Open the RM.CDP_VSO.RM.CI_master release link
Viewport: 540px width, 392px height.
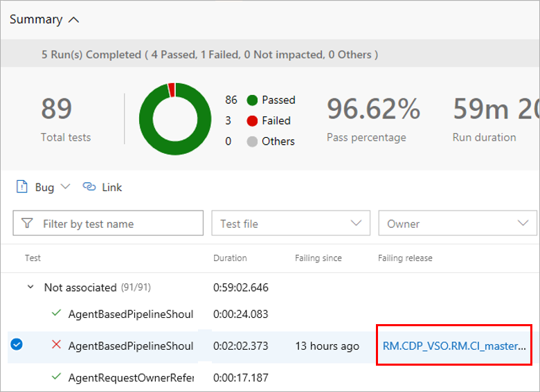point(454,346)
